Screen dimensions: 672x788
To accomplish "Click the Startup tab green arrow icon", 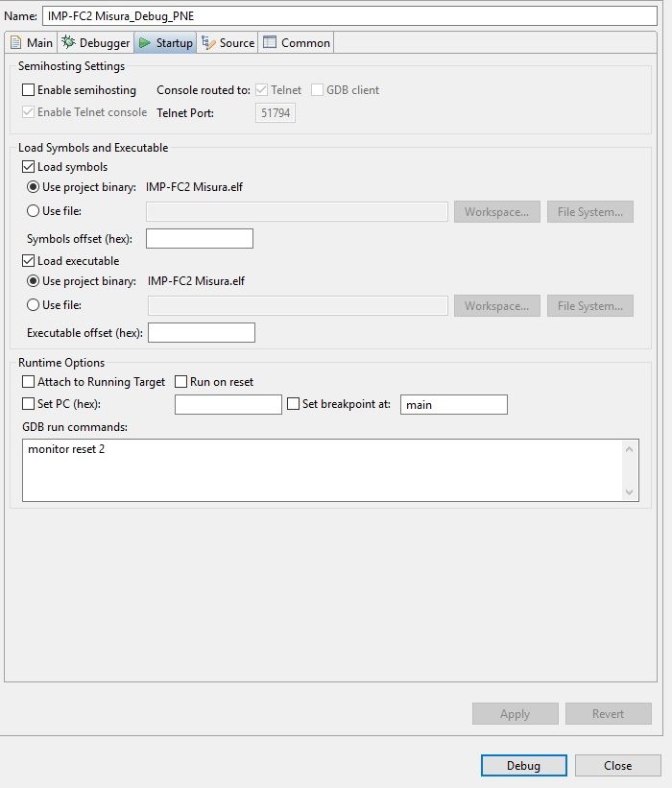I will (145, 43).
